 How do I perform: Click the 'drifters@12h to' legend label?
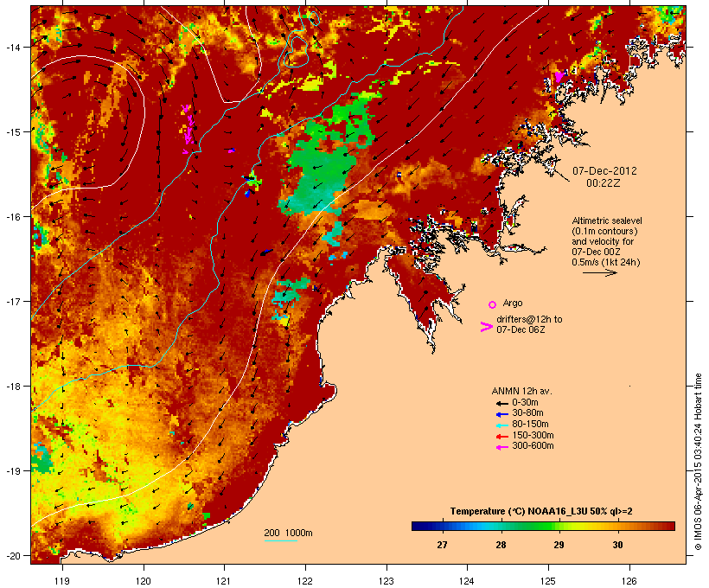pos(529,319)
